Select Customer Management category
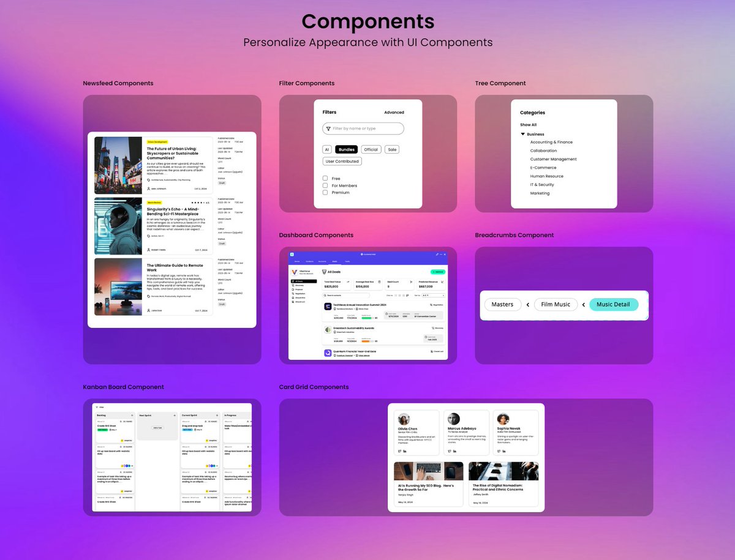Viewport: 735px width, 560px height. tap(554, 159)
